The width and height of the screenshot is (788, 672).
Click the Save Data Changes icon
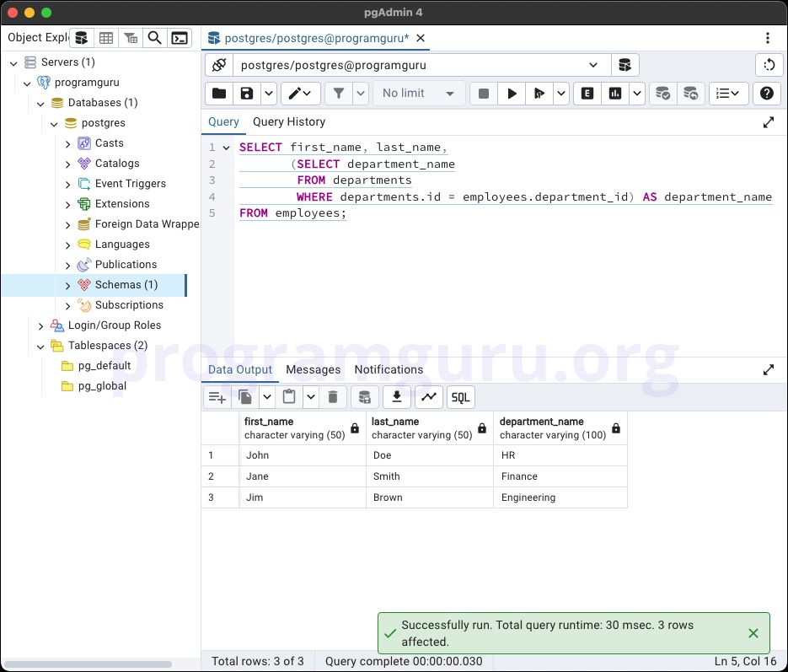tap(364, 397)
